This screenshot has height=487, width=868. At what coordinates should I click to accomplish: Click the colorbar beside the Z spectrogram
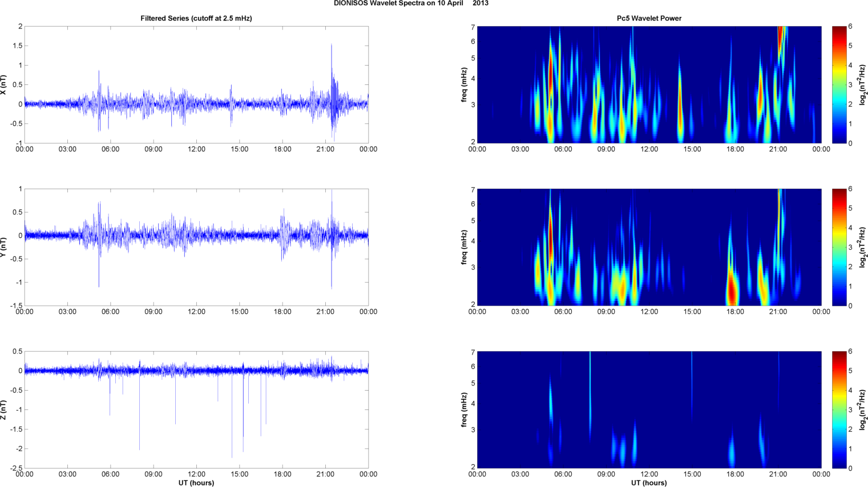coord(839,410)
